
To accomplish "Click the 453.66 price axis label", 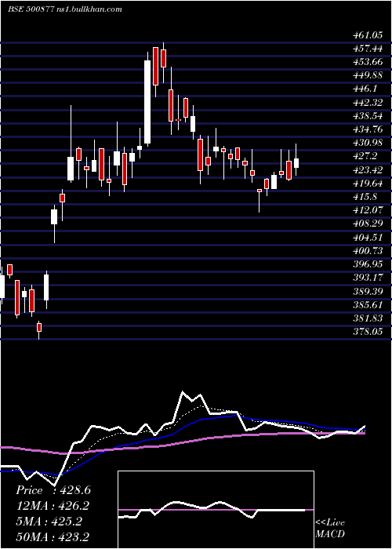I will 367,62.
